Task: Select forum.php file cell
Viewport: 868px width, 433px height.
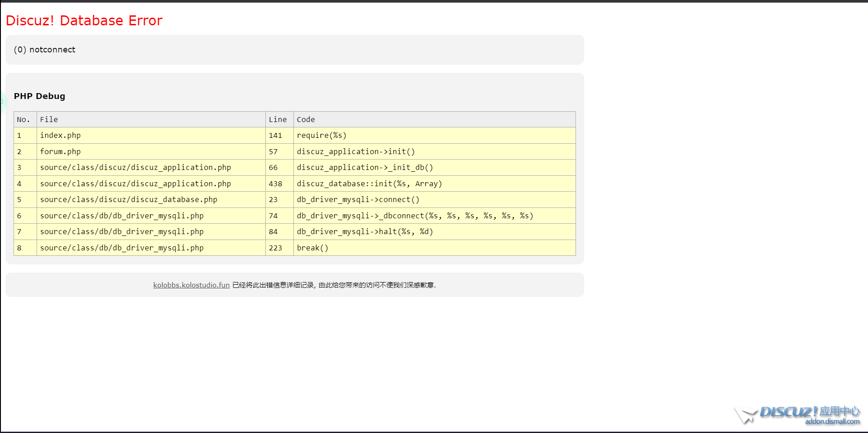Action: (60, 152)
